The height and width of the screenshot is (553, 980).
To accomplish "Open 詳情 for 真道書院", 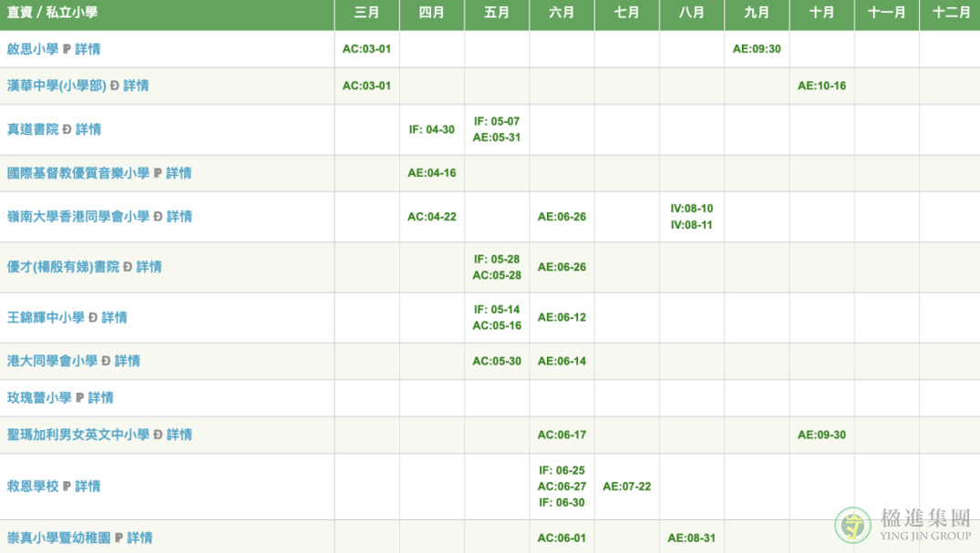I will click(88, 129).
